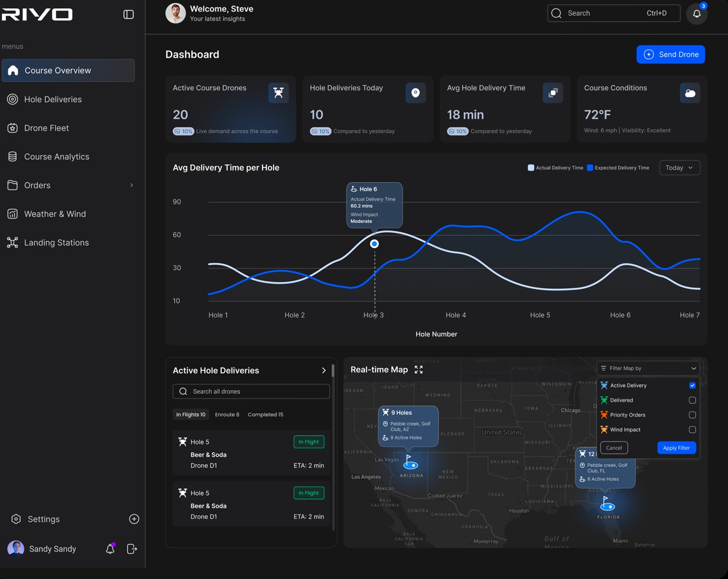This screenshot has height=579, width=728.
Task: Click the Search all drones field
Action: click(251, 391)
